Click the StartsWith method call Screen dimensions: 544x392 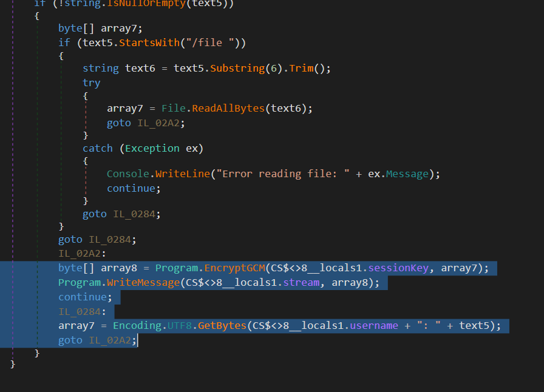coord(149,42)
